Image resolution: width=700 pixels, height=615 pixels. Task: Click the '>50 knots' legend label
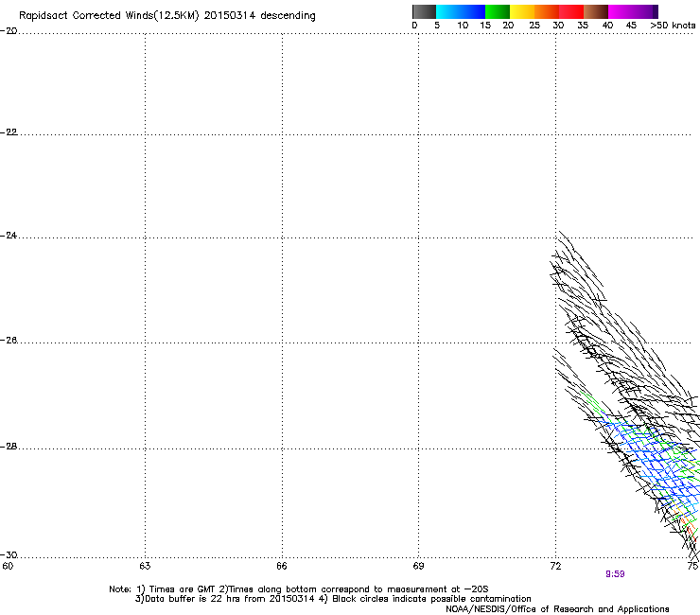tap(673, 26)
